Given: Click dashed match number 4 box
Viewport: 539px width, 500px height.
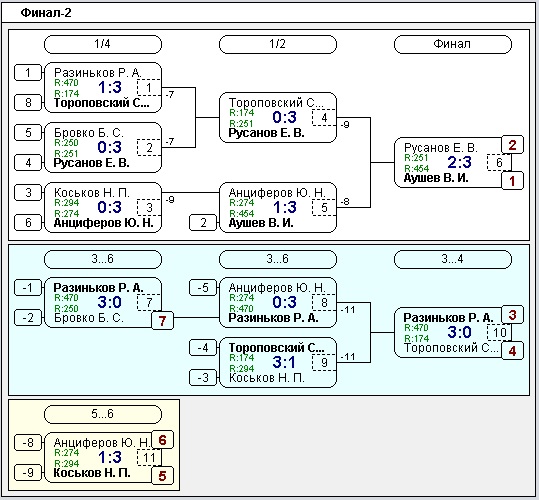Looking at the screenshot, I should pos(324,118).
